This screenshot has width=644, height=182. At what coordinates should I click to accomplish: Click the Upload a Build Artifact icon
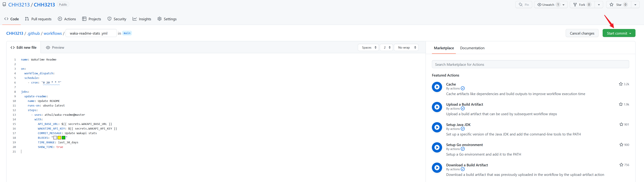pyautogui.click(x=437, y=107)
